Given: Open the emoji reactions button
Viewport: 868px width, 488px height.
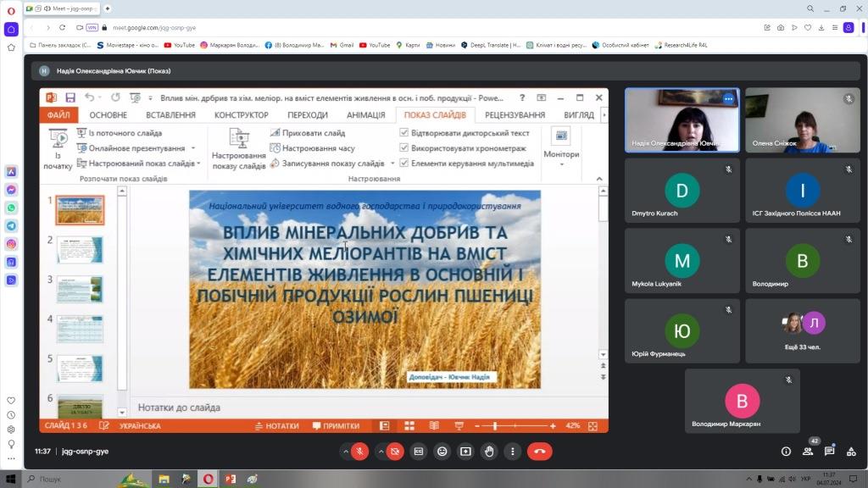Looking at the screenshot, I should point(442,452).
